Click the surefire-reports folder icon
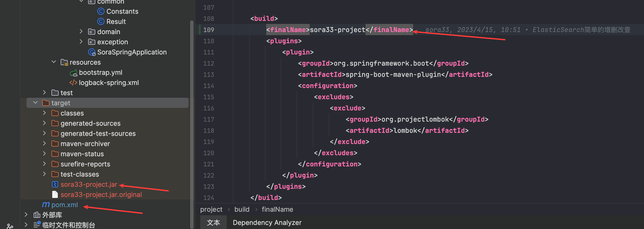The height and width of the screenshot is (229, 644). pos(55,164)
